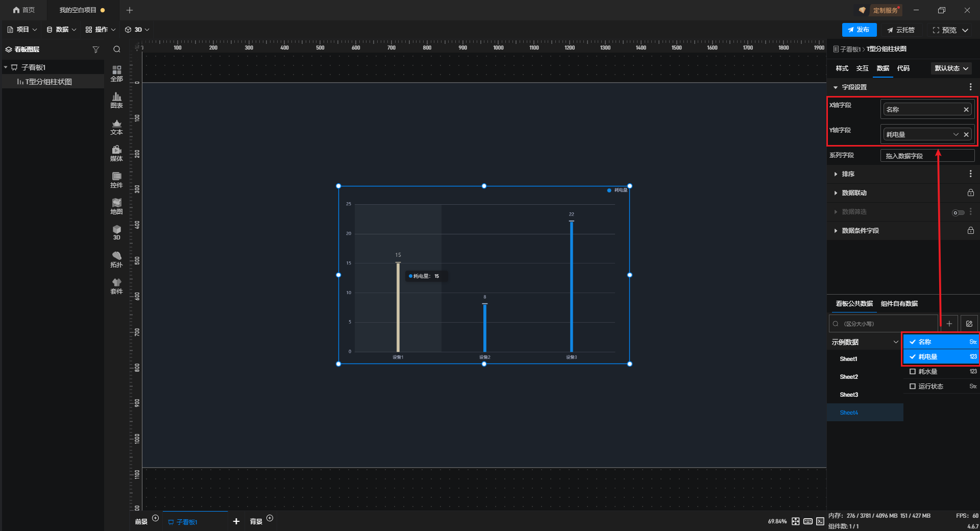The height and width of the screenshot is (531, 980).
Task: Click the 云托管 button
Action: tap(901, 30)
